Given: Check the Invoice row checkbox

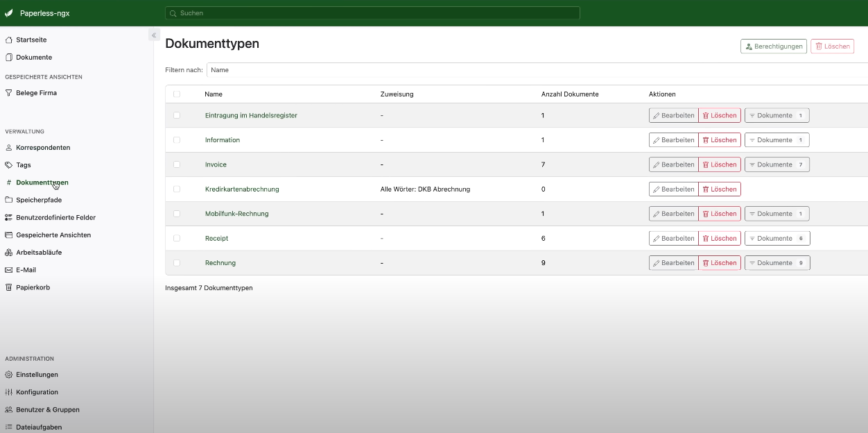Looking at the screenshot, I should tap(177, 164).
